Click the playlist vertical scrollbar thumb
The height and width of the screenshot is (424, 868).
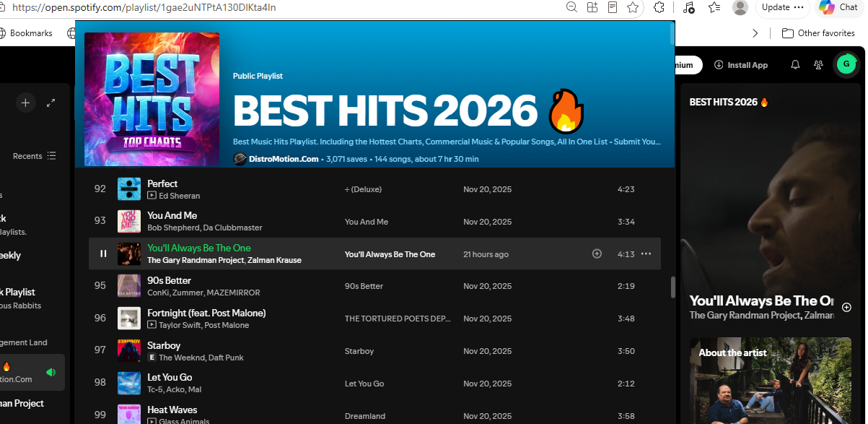pos(673,287)
